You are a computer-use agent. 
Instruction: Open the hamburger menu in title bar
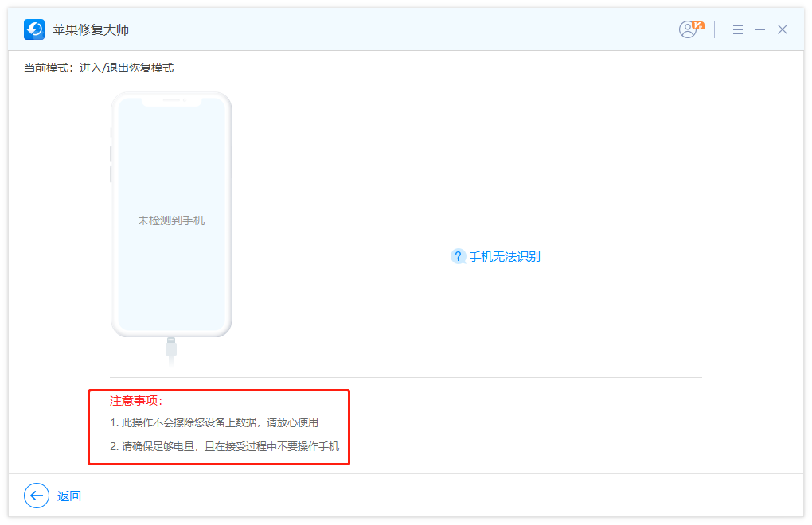tap(738, 30)
